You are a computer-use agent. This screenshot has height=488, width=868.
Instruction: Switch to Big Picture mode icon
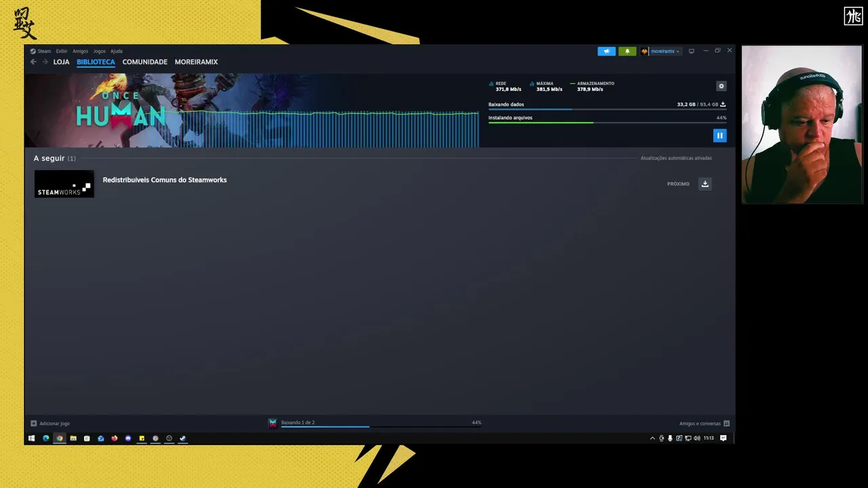(x=691, y=51)
